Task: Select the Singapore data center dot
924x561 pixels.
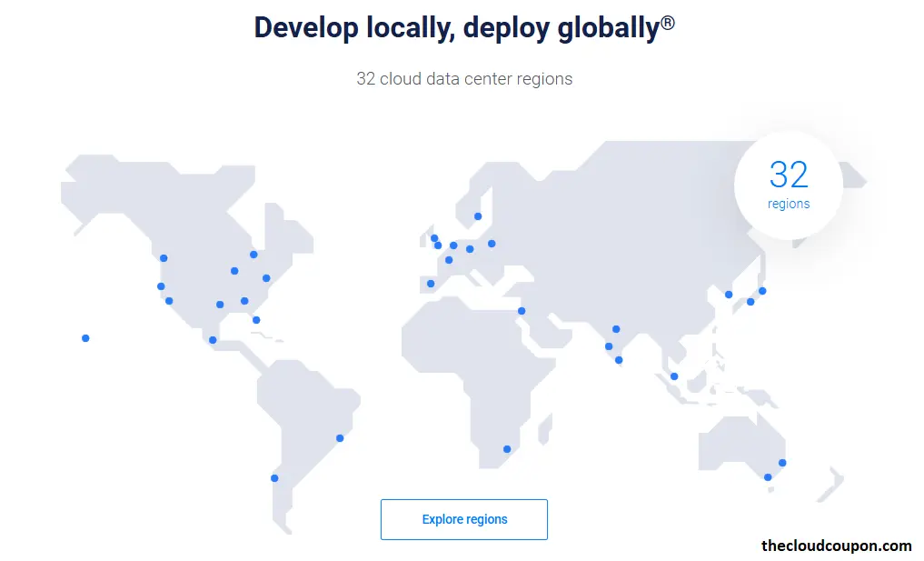Action: click(674, 375)
